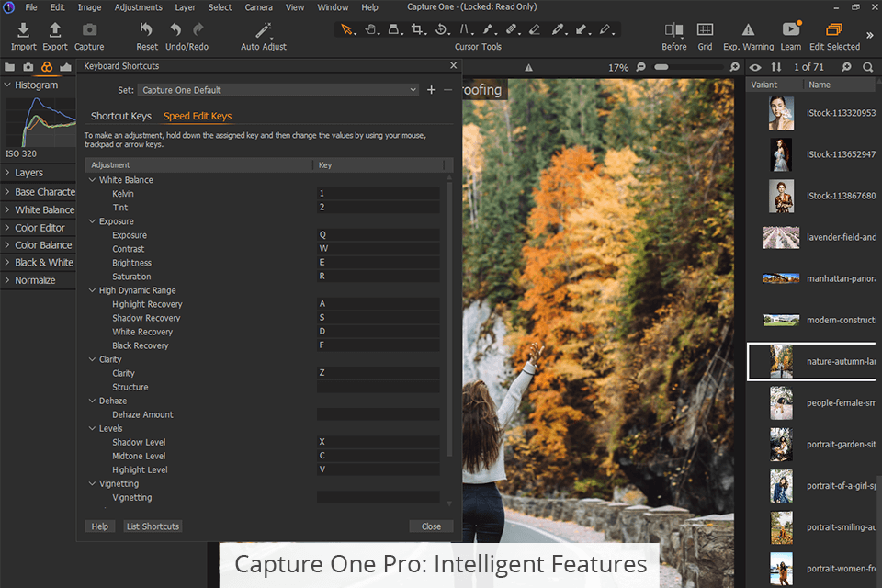Click the Kelvin key input field
The width and height of the screenshot is (882, 588).
(378, 194)
